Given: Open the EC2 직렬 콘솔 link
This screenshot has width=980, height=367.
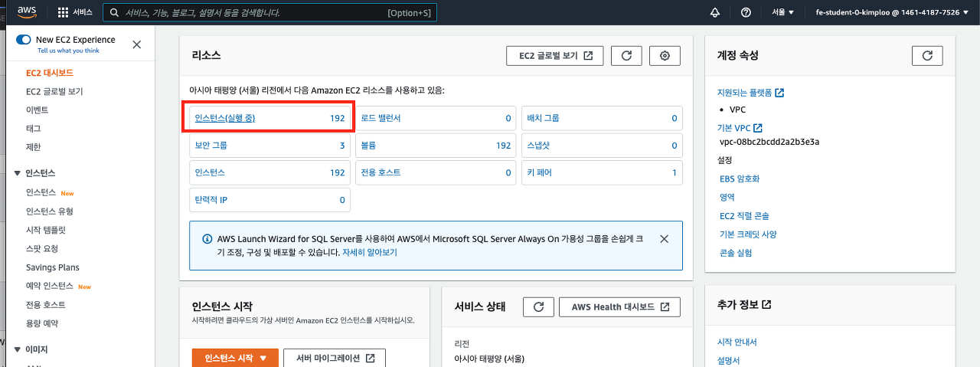Looking at the screenshot, I should tap(744, 216).
